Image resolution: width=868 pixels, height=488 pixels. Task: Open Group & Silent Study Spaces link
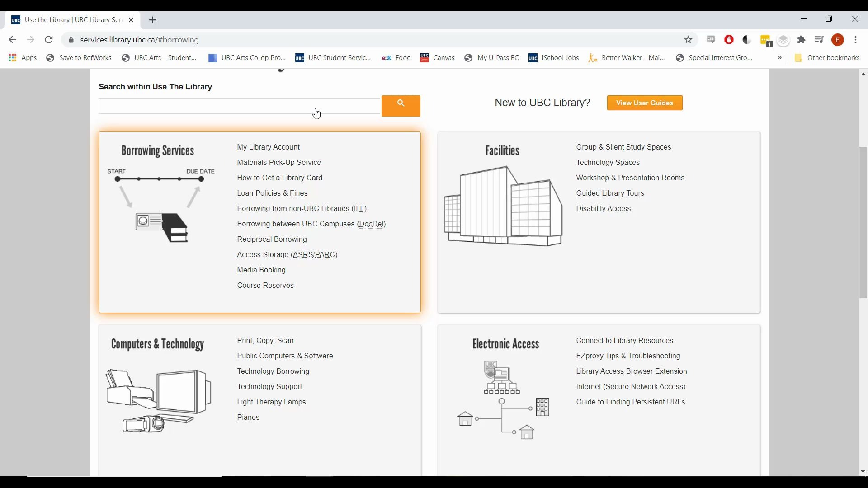(624, 147)
